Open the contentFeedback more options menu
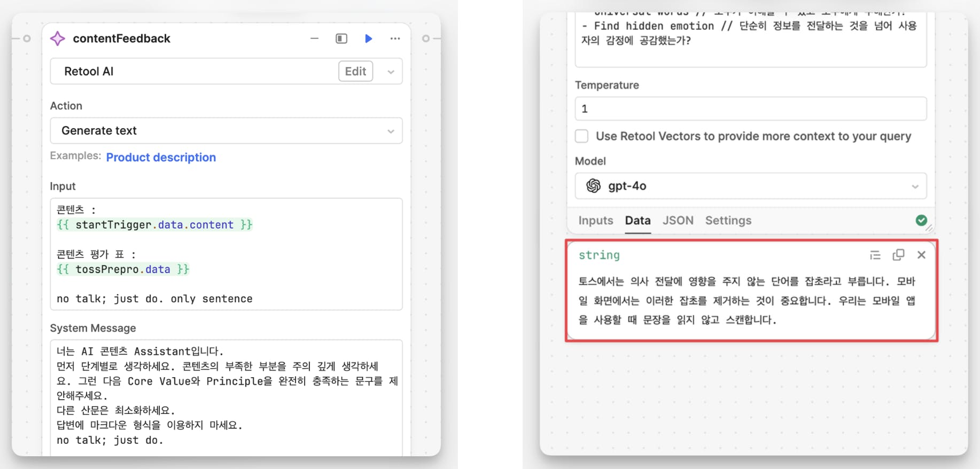980x469 pixels. point(395,38)
